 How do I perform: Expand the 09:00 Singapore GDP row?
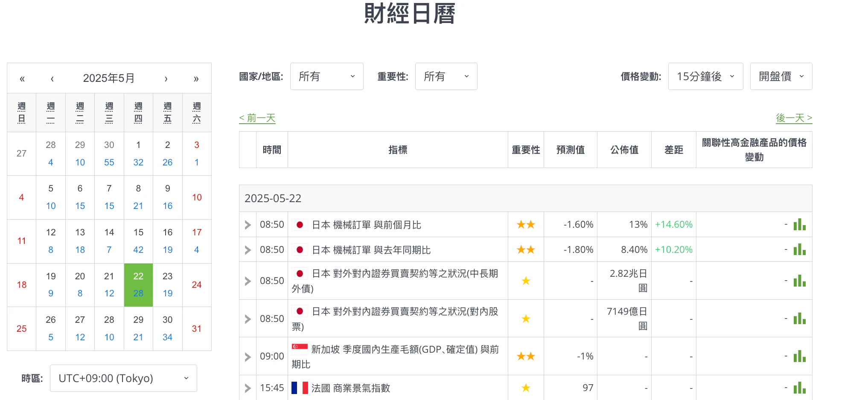[248, 357]
